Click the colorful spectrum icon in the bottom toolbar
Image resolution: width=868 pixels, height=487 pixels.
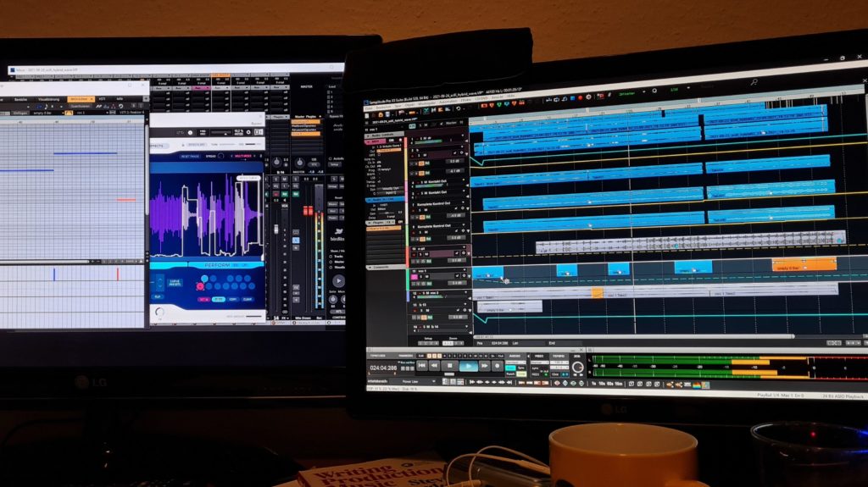coord(697,385)
